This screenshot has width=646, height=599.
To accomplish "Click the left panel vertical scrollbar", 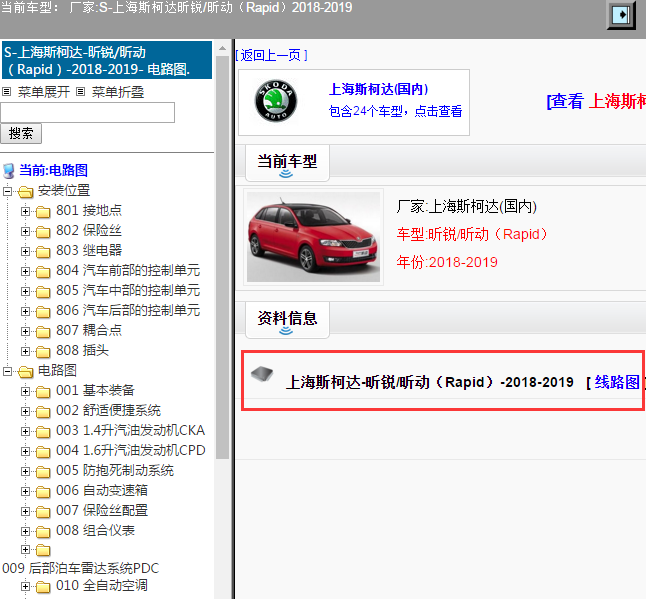I will [x=222, y=257].
